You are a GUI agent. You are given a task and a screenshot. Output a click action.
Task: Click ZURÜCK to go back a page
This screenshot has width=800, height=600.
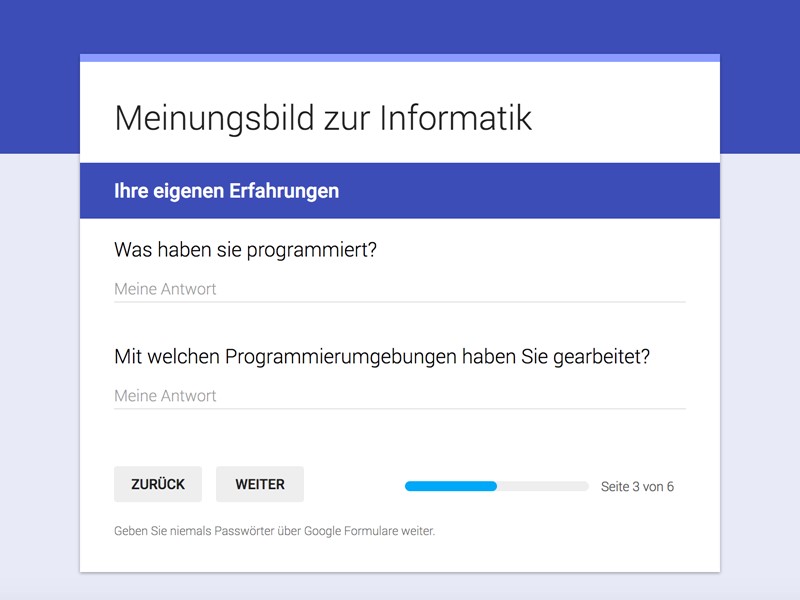(156, 485)
